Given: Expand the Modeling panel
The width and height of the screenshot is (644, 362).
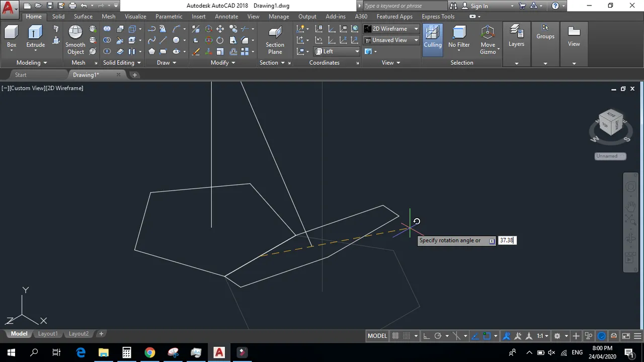Looking at the screenshot, I should (31, 63).
